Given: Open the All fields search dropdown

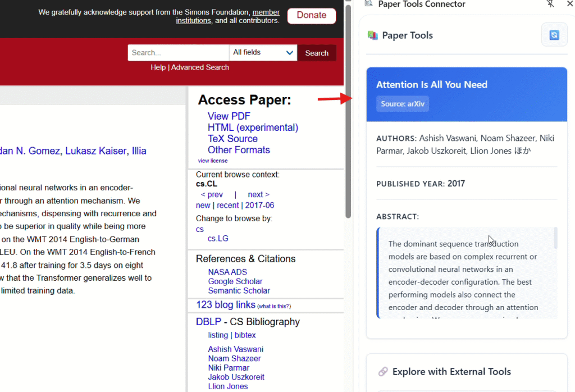Looking at the screenshot, I should point(263,52).
